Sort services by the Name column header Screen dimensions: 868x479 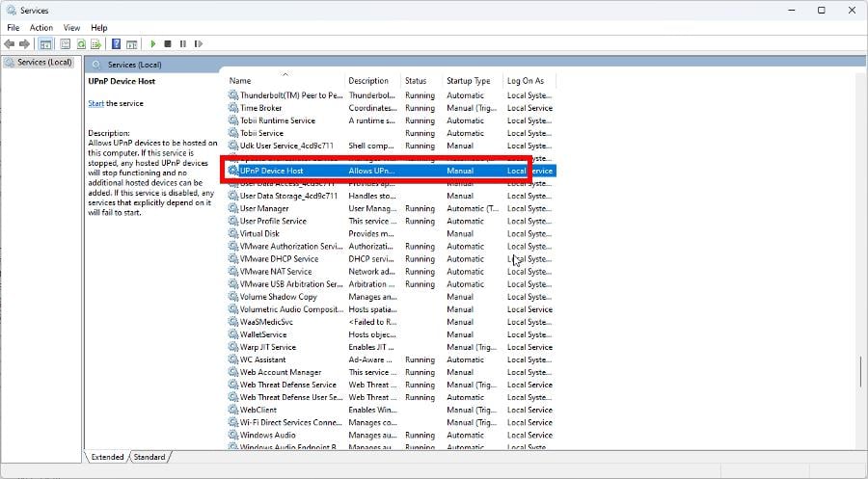tap(285, 81)
